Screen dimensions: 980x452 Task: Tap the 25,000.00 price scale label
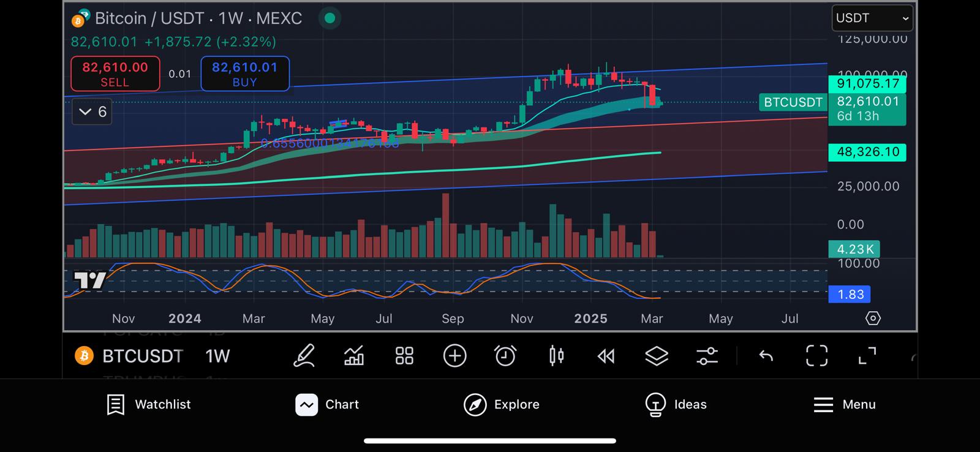click(x=868, y=186)
